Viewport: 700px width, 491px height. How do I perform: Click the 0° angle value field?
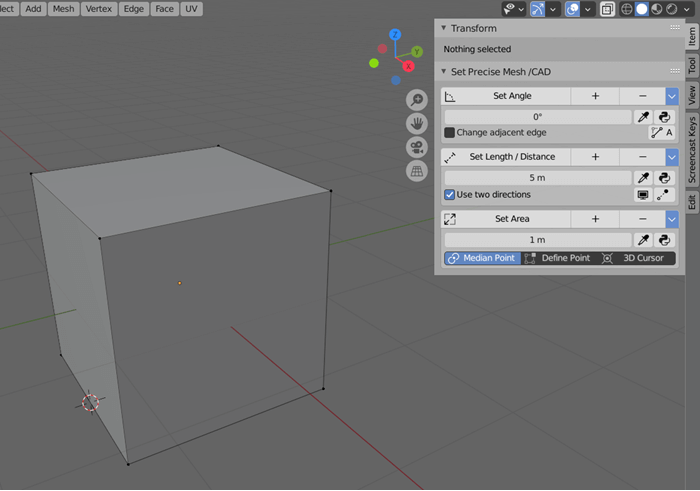(x=538, y=117)
